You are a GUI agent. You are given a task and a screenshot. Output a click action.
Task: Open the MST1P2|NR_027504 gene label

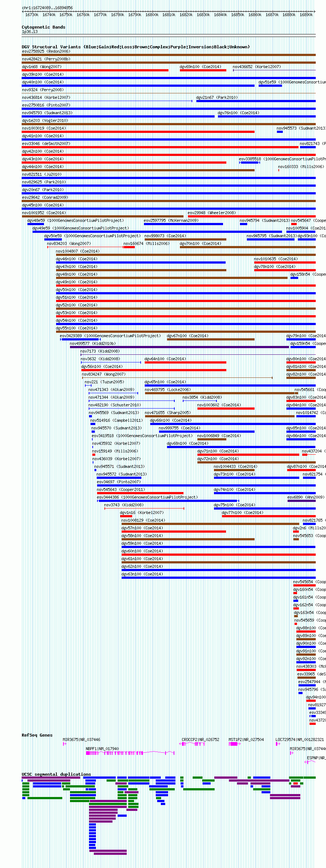pos(246,740)
